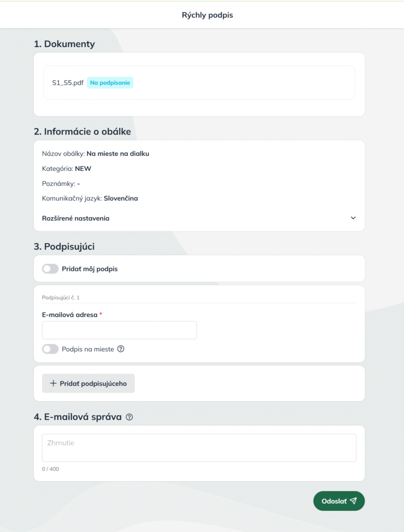This screenshot has width=404, height=532.
Task: Click the paper plane icon on Odoslať
Action: pyautogui.click(x=354, y=501)
